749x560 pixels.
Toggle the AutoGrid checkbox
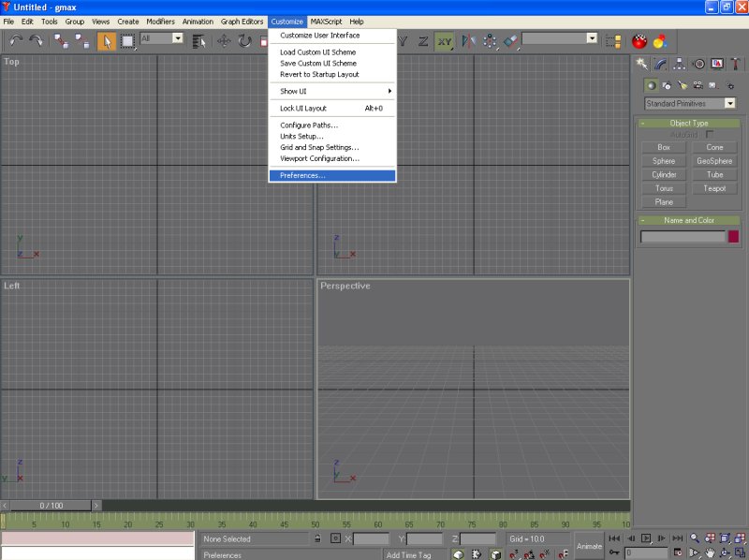tap(710, 135)
